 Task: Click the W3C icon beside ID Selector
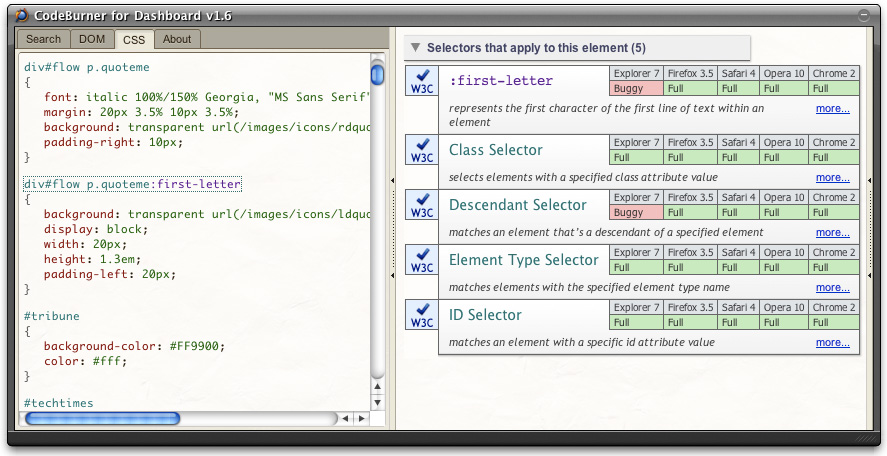(422, 315)
